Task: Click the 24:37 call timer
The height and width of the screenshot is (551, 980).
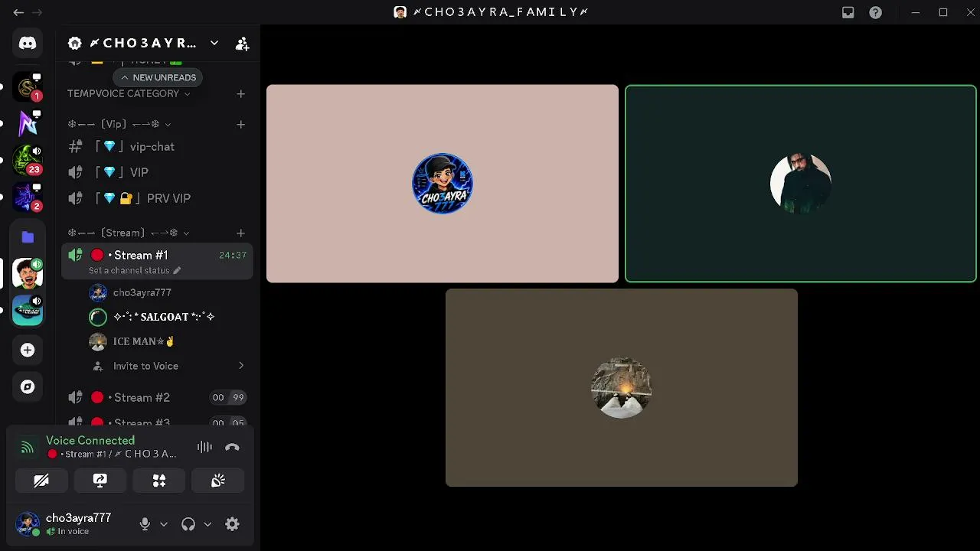Action: [x=233, y=255]
